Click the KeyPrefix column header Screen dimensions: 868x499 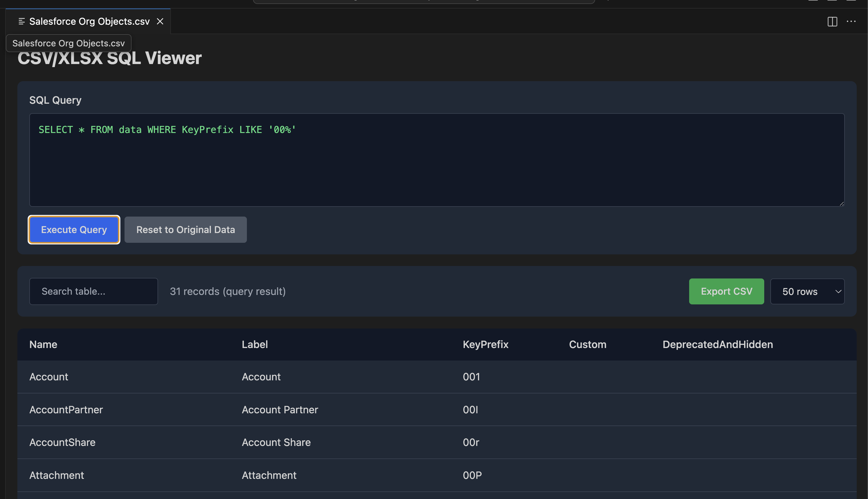pyautogui.click(x=485, y=344)
